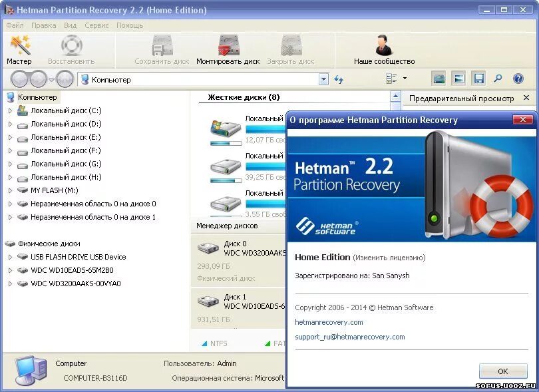Open the Правка menu
The width and height of the screenshot is (539, 392).
click(x=44, y=25)
